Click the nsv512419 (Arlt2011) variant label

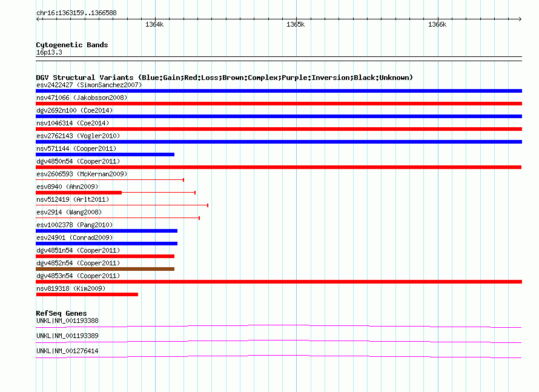click(x=73, y=199)
